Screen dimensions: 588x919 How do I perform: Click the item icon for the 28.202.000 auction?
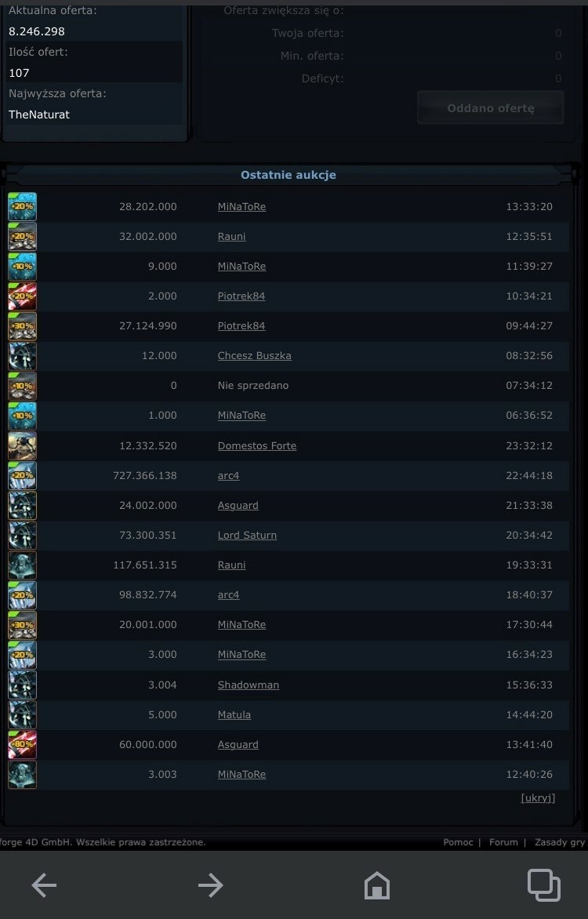22,206
